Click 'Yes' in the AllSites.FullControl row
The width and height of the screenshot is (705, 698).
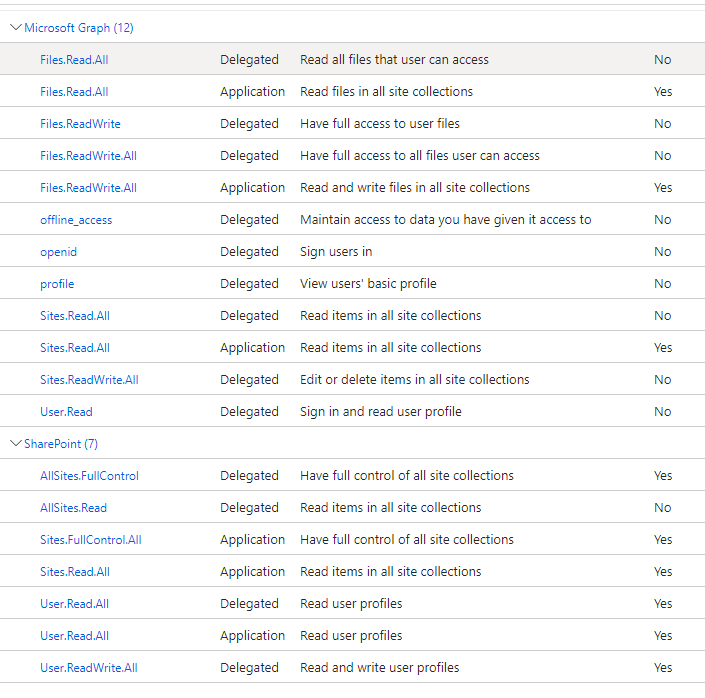663,476
